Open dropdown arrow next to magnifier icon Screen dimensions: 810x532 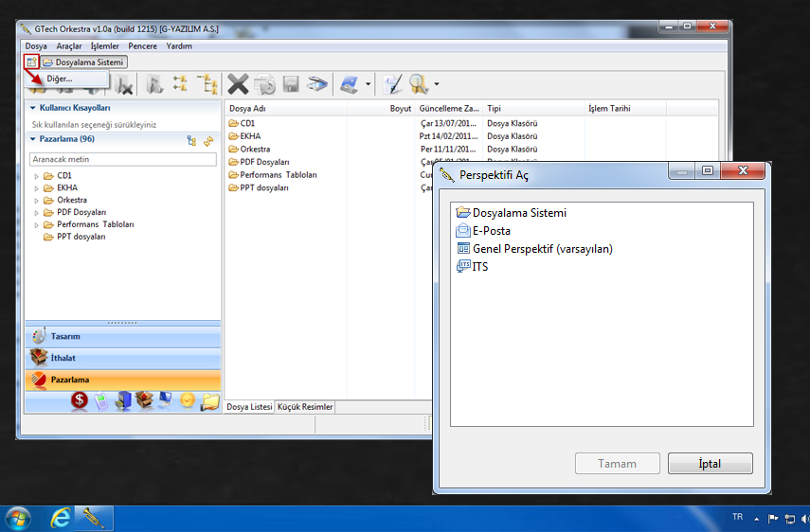tap(437, 85)
